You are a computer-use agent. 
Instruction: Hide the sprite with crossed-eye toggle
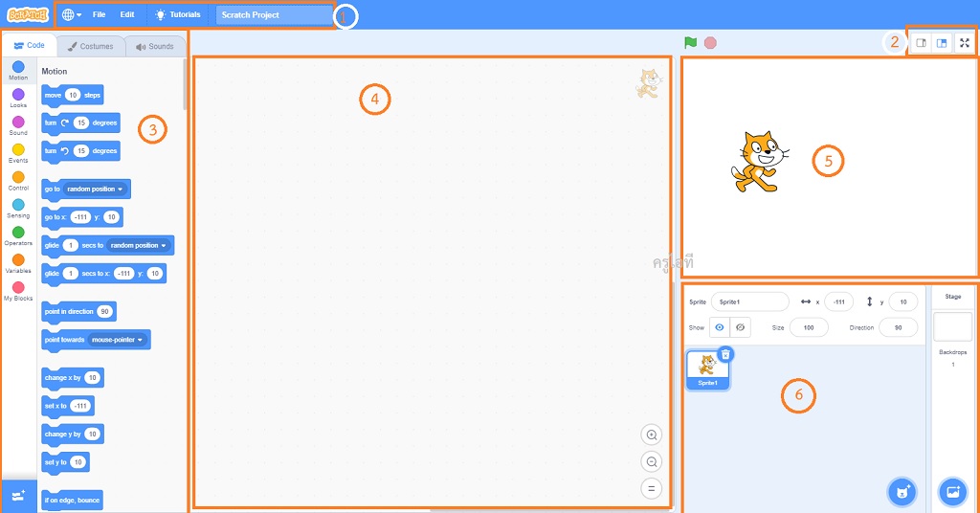click(x=740, y=327)
